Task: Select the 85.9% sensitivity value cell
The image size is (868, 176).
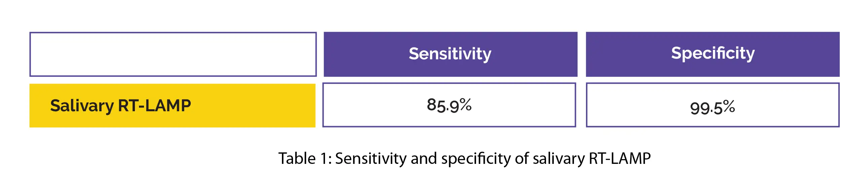Action: [449, 105]
